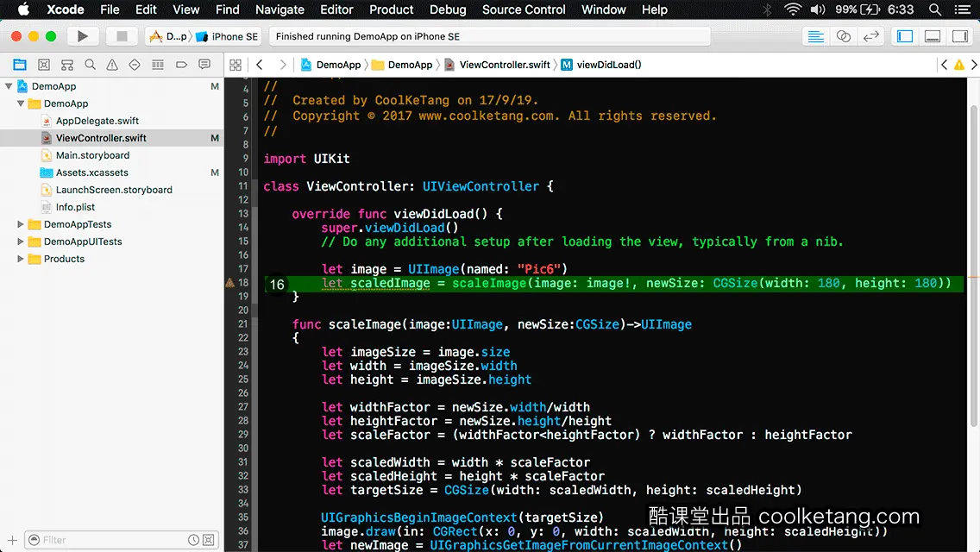Toggle the Navigator panel visibility
The image size is (980, 552).
[x=905, y=36]
